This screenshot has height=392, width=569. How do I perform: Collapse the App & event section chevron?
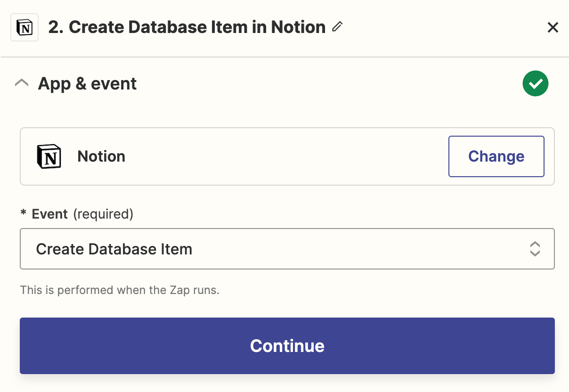pos(22,83)
